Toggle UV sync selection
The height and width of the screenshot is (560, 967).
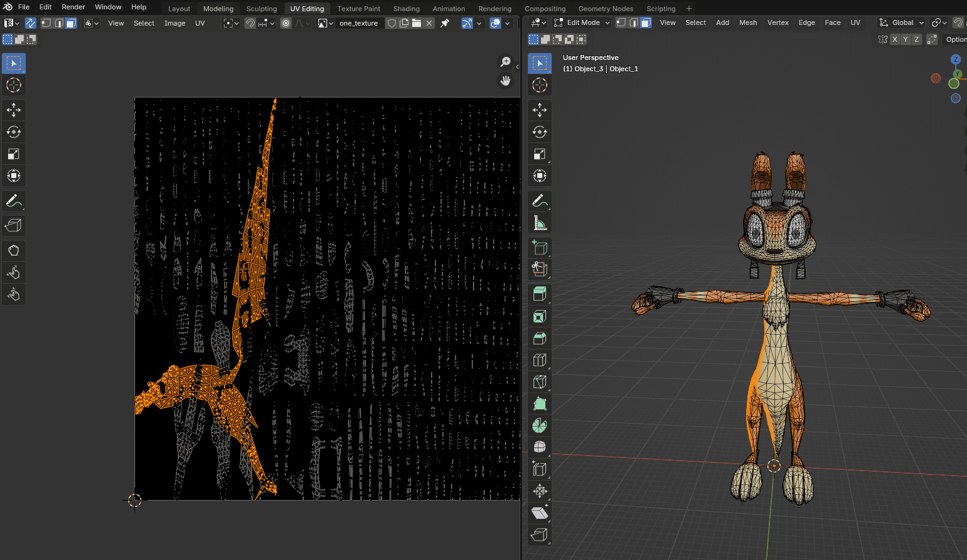(30, 23)
